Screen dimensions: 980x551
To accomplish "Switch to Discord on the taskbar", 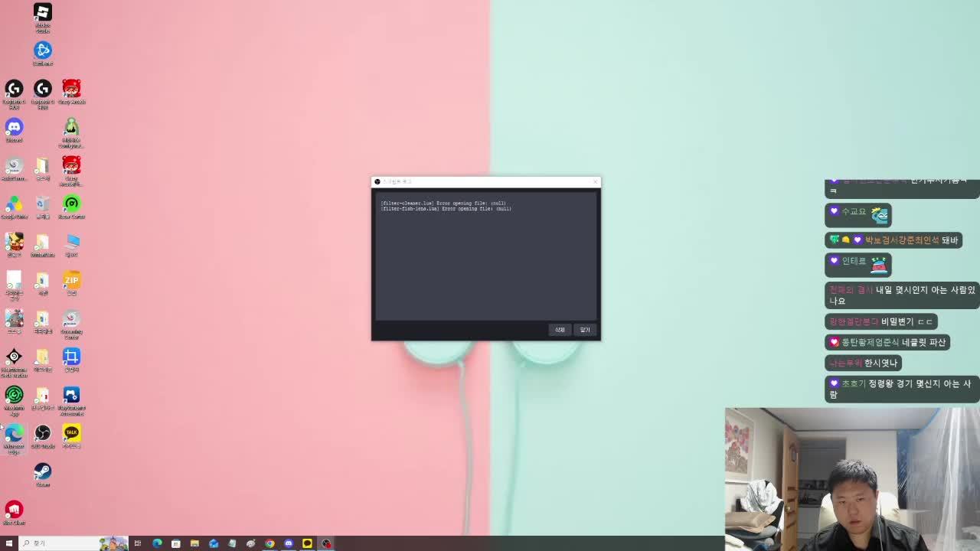I will (x=289, y=543).
